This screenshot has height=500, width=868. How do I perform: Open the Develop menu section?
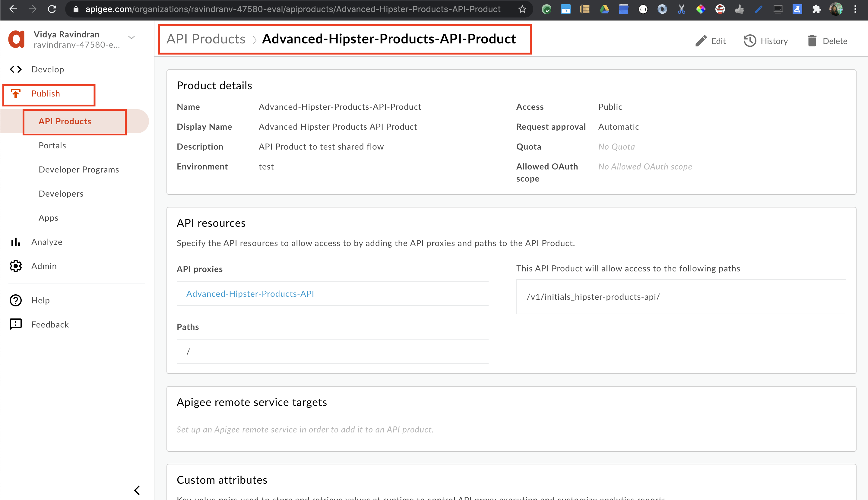coord(48,69)
